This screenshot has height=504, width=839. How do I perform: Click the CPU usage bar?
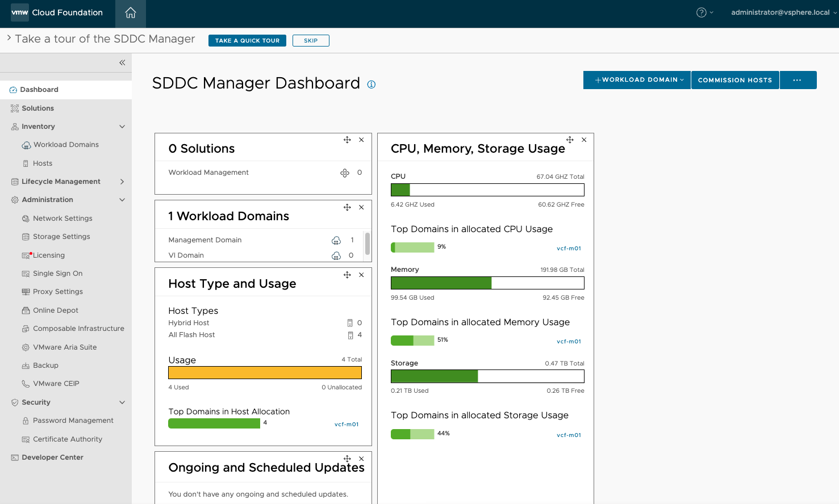487,190
